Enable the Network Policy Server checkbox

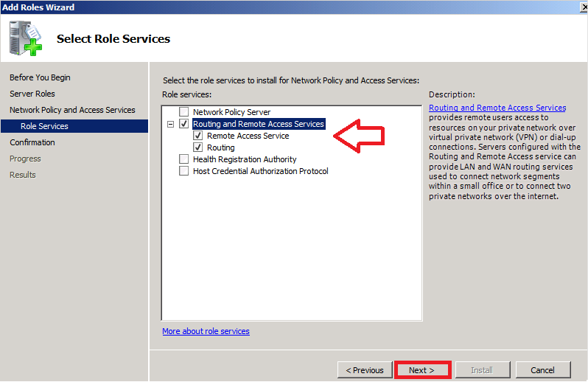tap(184, 112)
